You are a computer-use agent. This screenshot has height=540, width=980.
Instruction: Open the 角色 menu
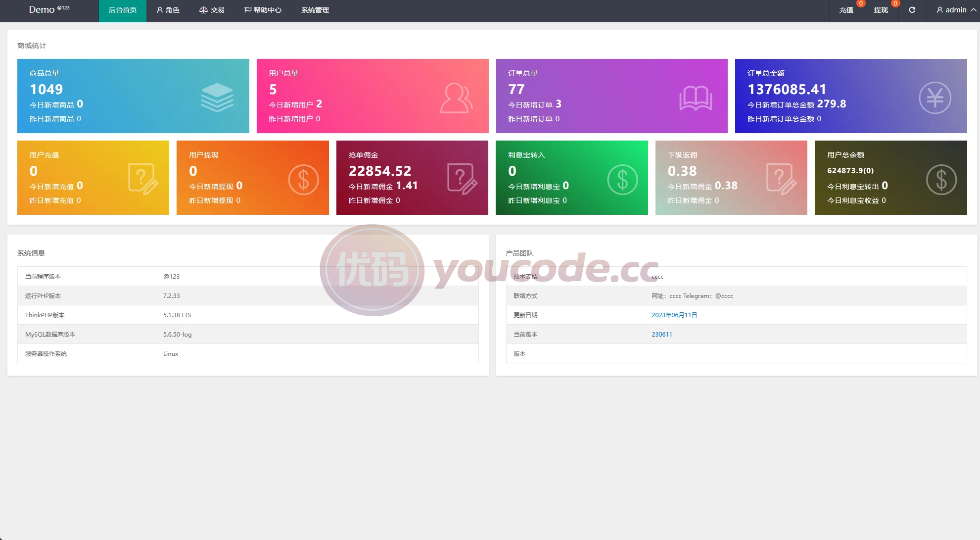coord(168,10)
